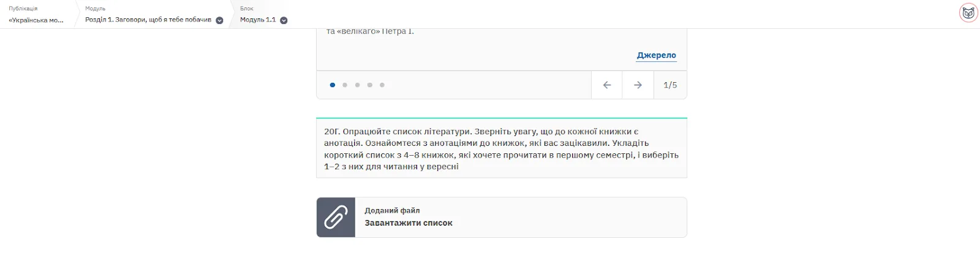
Task: Click the paperclip attachment icon
Action: coord(336,217)
